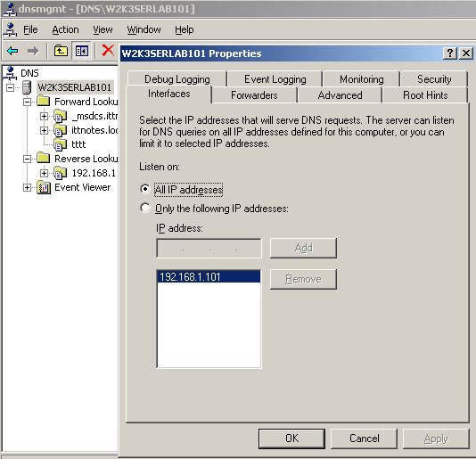Open the Action menu
The width and height of the screenshot is (476, 459).
click(x=65, y=29)
